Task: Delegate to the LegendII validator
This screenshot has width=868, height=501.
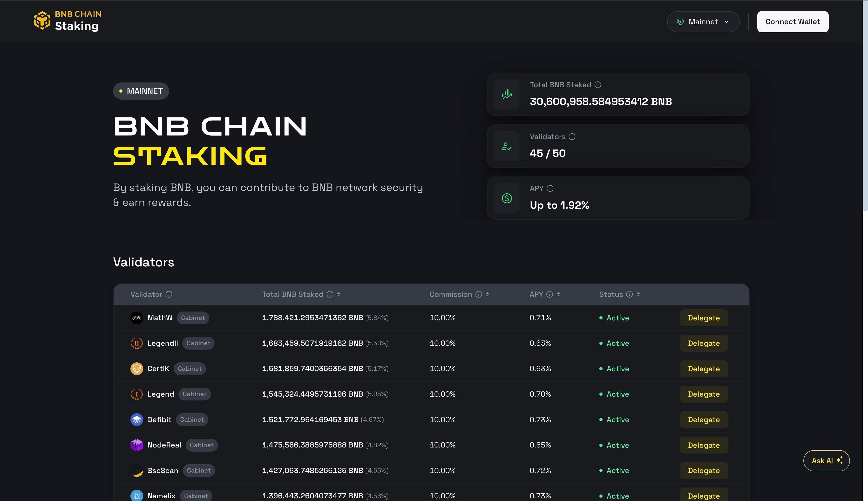Action: (x=704, y=343)
